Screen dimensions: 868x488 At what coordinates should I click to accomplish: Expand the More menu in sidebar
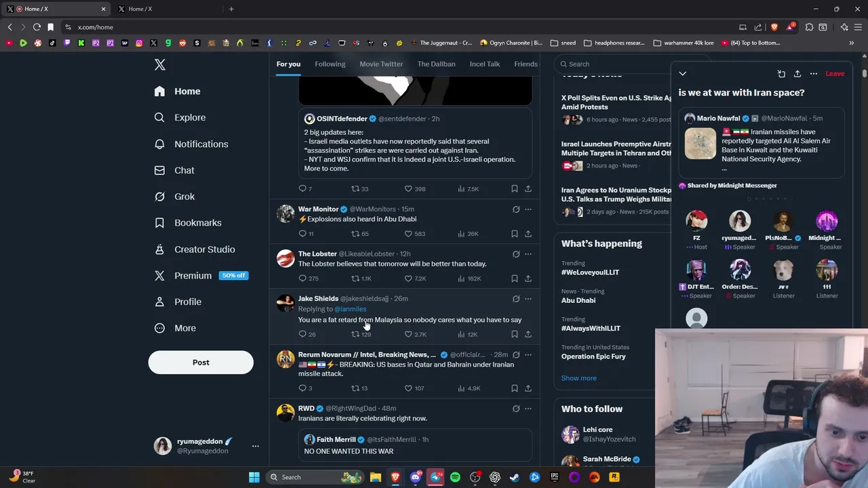pos(175,328)
